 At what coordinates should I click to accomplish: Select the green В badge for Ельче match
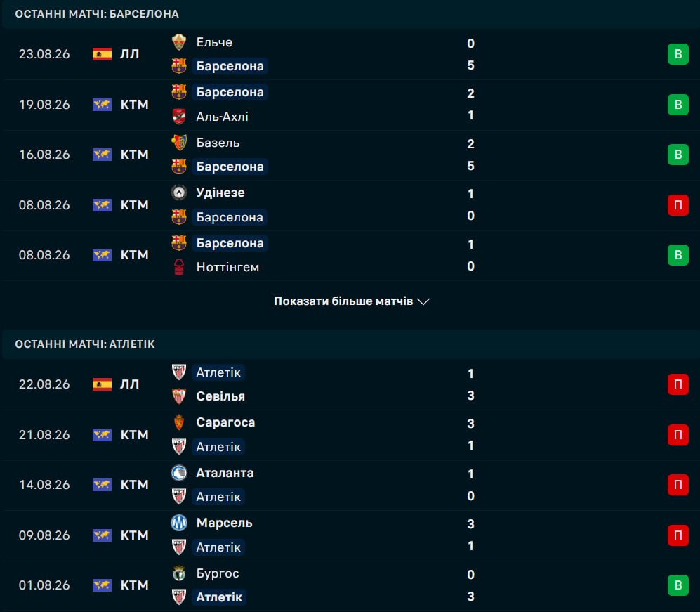coord(678,54)
